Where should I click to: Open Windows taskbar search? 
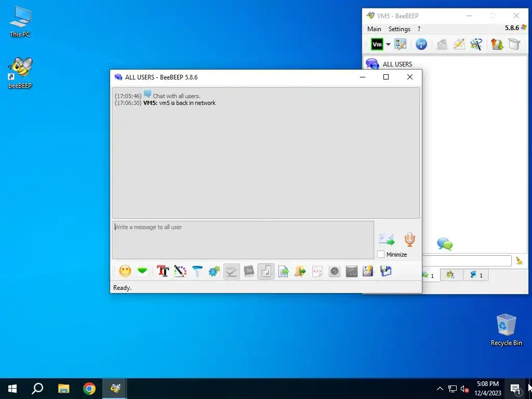point(37,389)
